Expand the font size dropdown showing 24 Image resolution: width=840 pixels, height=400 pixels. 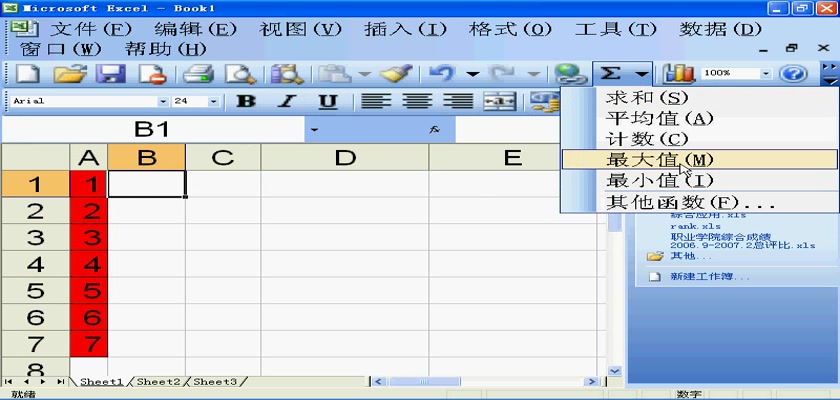click(x=213, y=101)
